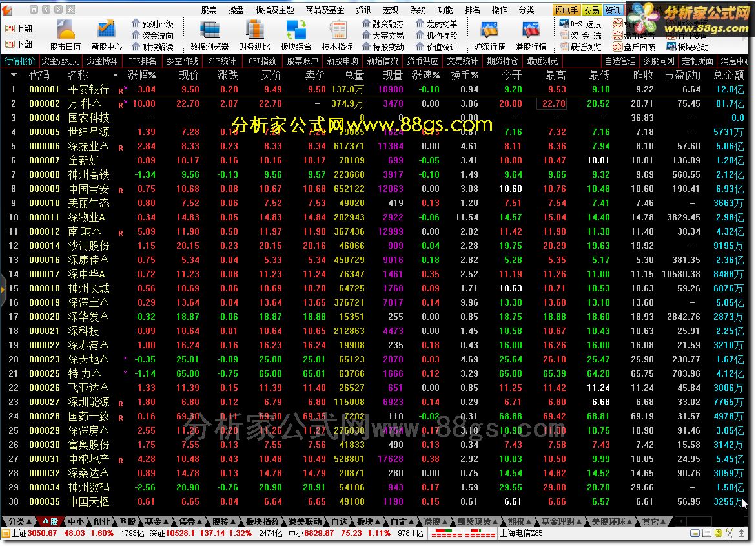756x546 pixels.
Task: Switch to the DDE排名 tab
Action: (x=142, y=61)
